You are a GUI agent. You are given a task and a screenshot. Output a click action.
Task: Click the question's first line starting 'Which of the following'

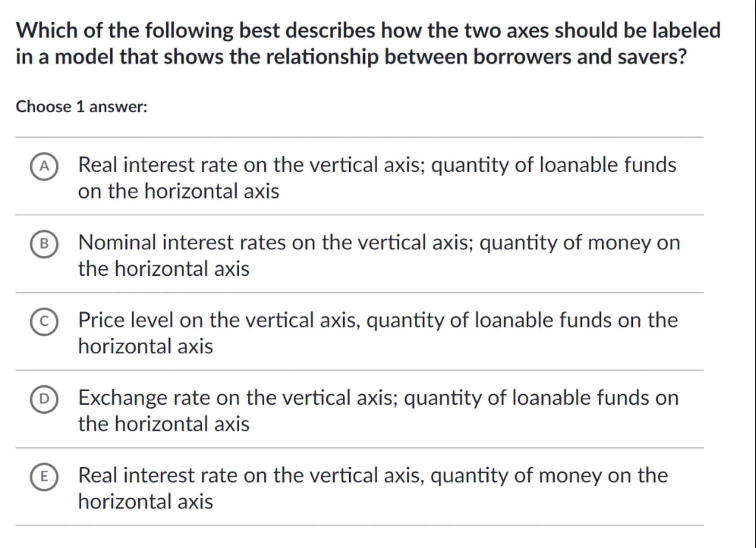point(368,30)
